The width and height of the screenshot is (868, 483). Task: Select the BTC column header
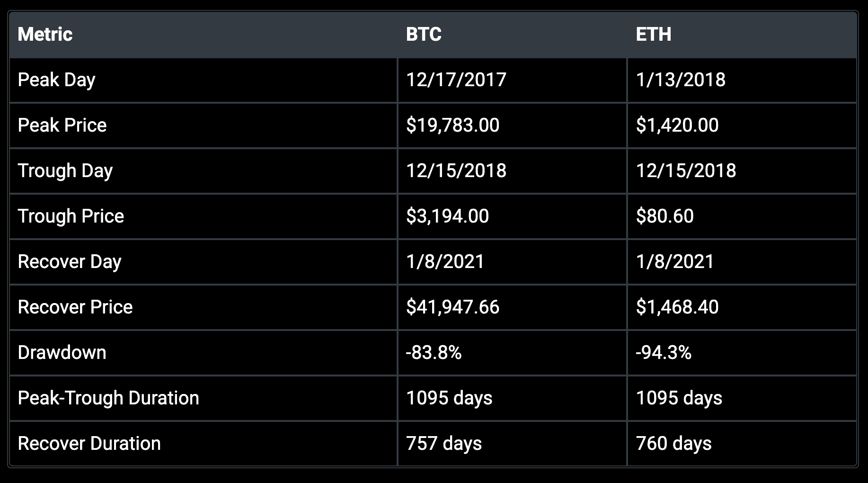pos(424,34)
